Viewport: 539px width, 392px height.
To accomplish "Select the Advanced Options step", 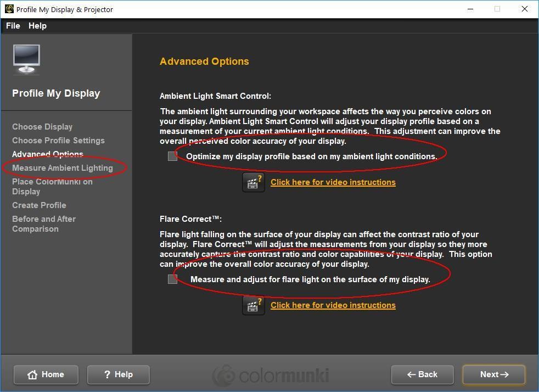I will pos(48,154).
